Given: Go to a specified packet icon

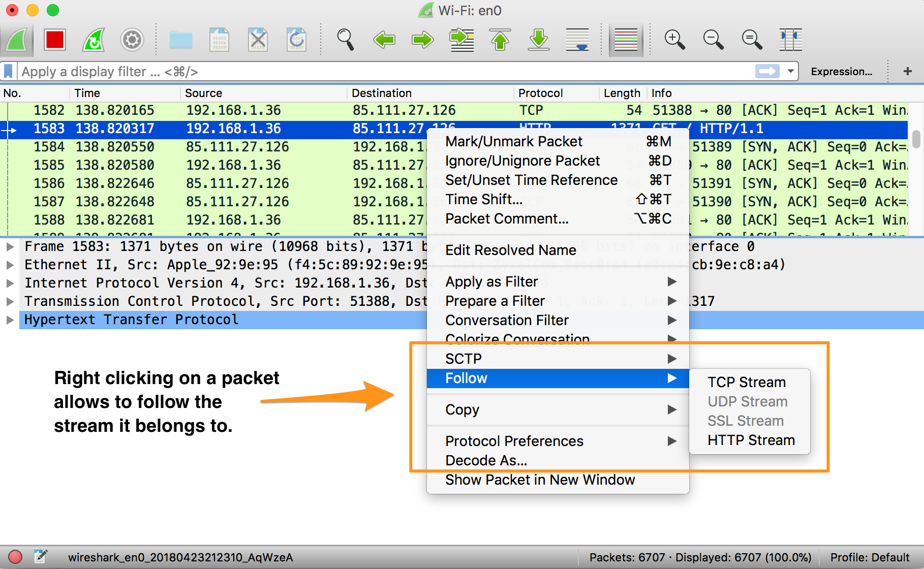Looking at the screenshot, I should (x=461, y=40).
